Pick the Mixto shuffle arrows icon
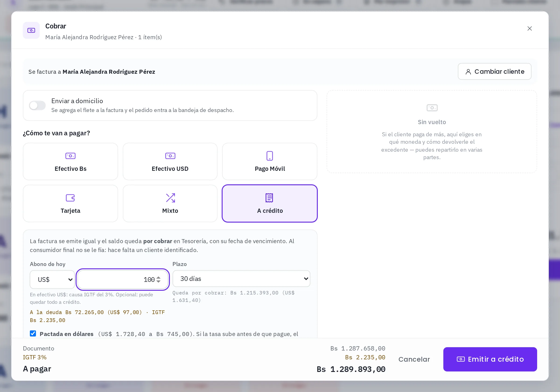This screenshot has height=392, width=560. coord(170,198)
